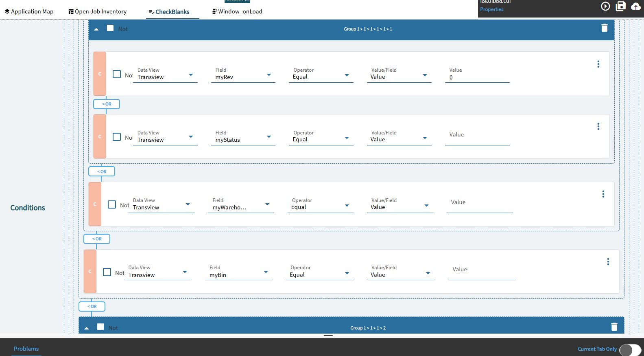Switch to the Application Map tab
644x356 pixels.
click(29, 11)
